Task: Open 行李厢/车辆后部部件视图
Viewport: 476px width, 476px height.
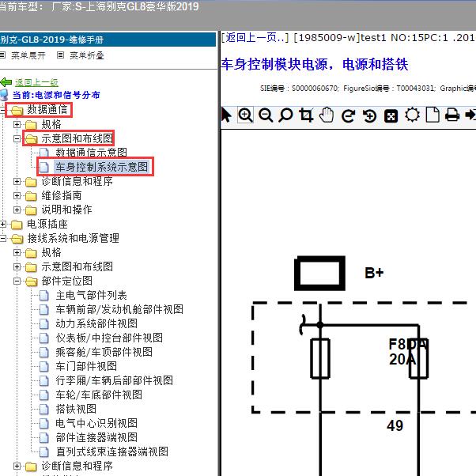Action: click(114, 380)
